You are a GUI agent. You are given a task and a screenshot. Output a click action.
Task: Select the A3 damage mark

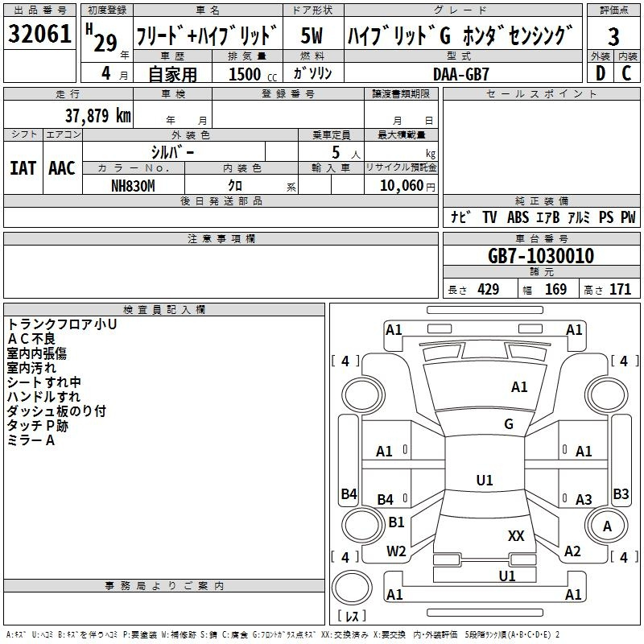pyautogui.click(x=584, y=500)
